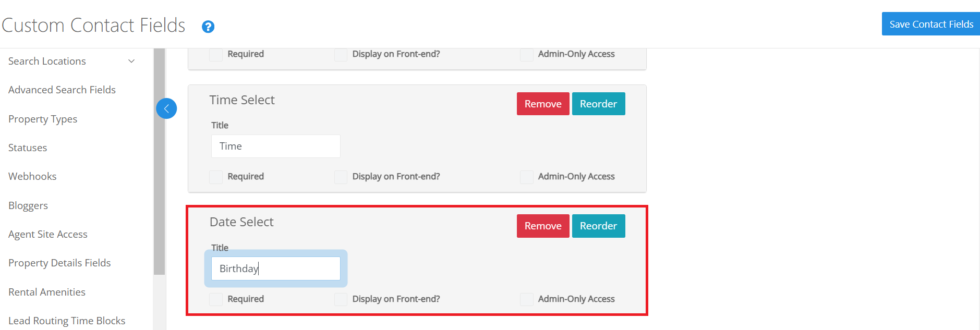This screenshot has width=980, height=330.
Task: Reorder the Time Select field
Action: [x=598, y=103]
